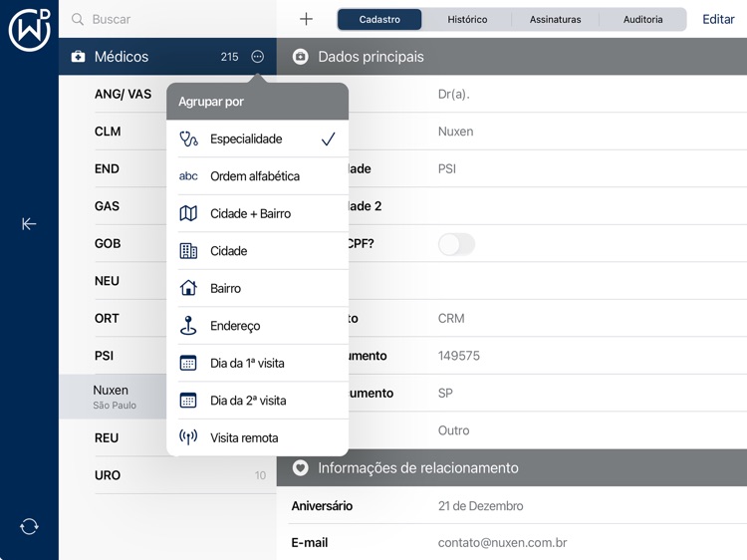Click the SP state value
The height and width of the screenshot is (560, 747).
click(x=445, y=393)
